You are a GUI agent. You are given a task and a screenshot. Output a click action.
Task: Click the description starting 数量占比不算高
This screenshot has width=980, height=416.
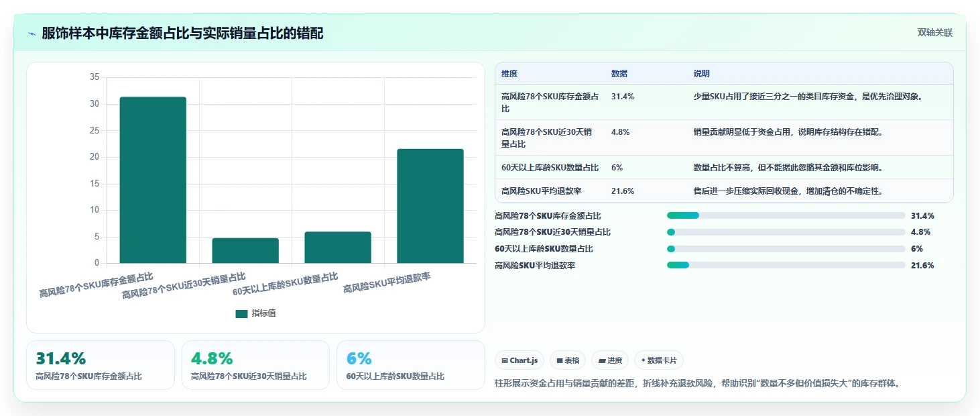[788, 168]
